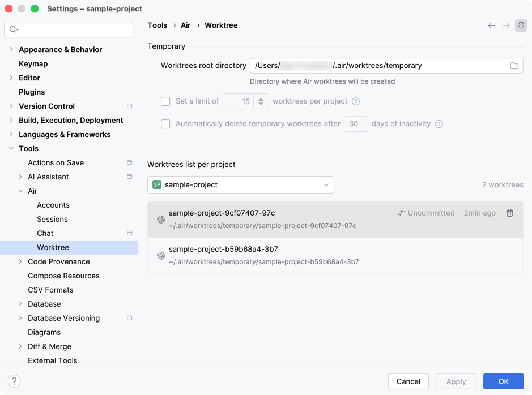Screen dimensions: 532x395
Task: Open Sessions settings page
Action: [52, 219]
